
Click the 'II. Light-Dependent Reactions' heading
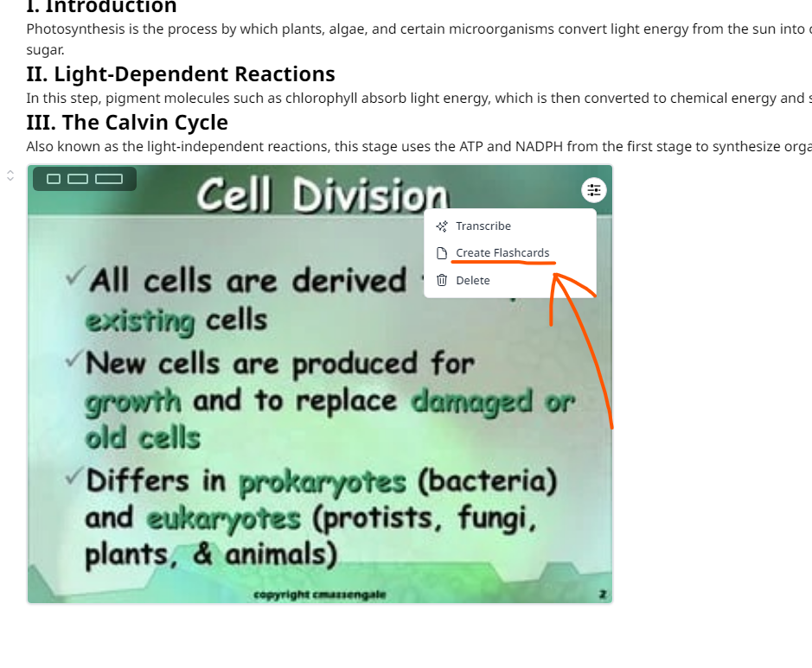tap(181, 74)
